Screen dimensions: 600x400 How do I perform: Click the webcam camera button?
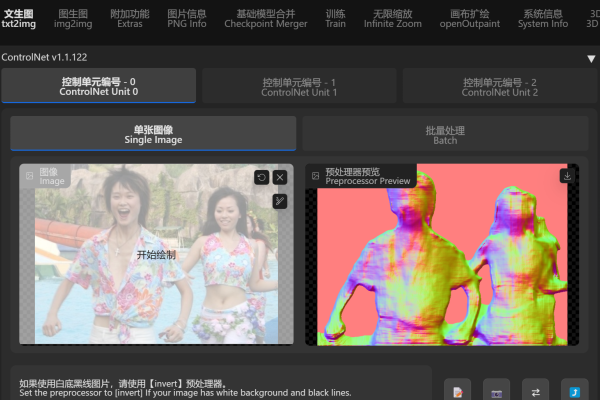click(496, 391)
